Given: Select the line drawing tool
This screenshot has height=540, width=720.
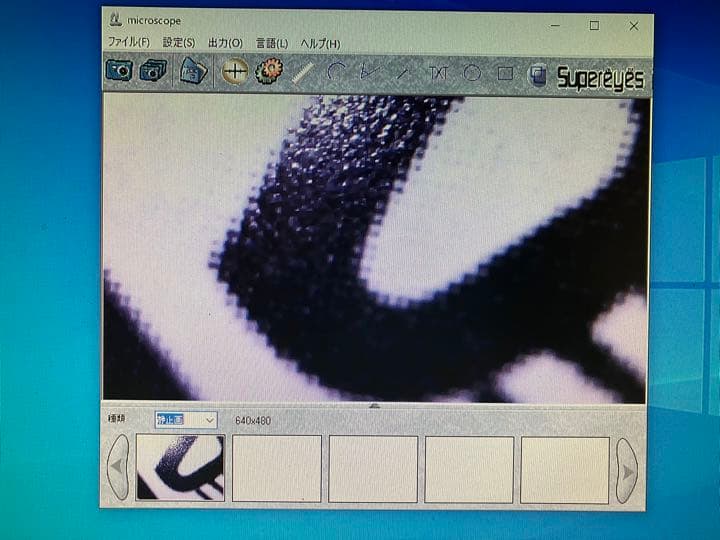Looking at the screenshot, I should 403,73.
